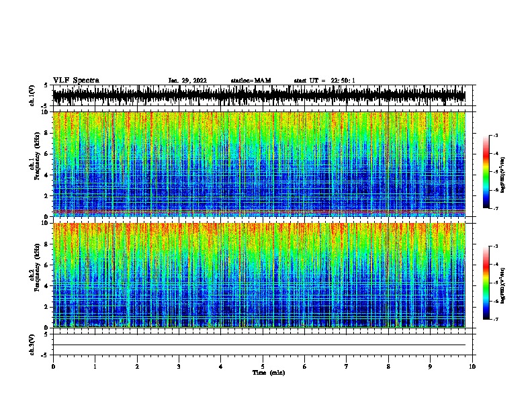
Task: Click the "-3" tick on ch.1 colorbar
Action: [x=495, y=135]
